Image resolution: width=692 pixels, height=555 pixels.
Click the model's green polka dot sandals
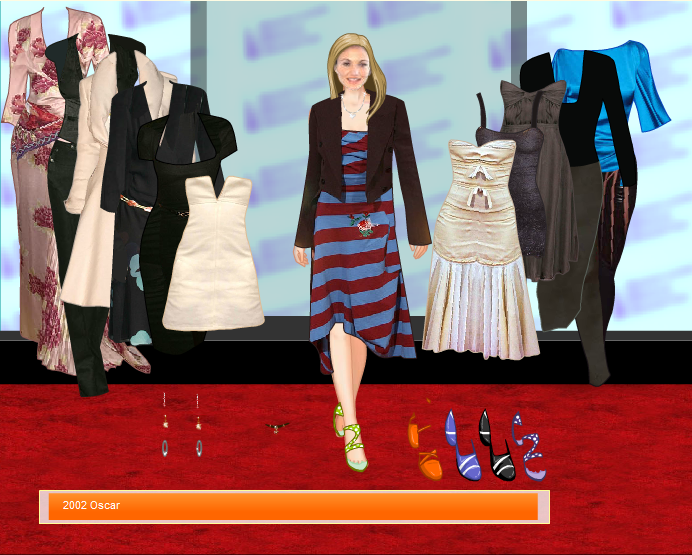tap(352, 440)
